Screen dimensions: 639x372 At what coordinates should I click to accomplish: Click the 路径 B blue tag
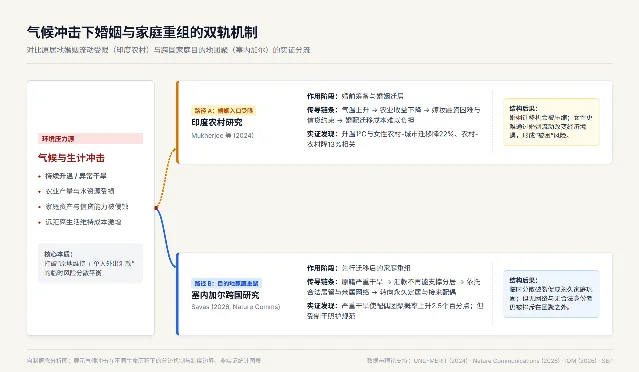click(x=227, y=283)
